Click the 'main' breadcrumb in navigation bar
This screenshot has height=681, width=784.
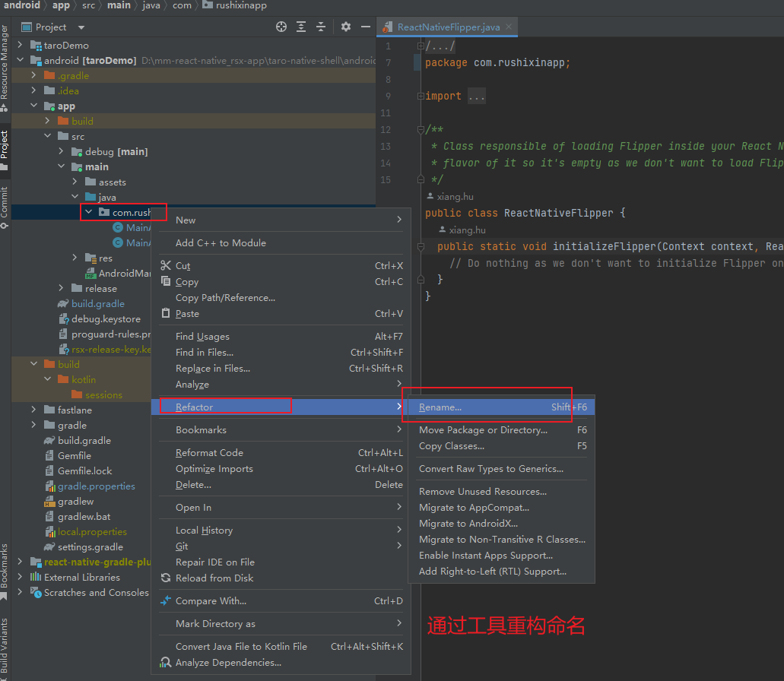pos(119,5)
